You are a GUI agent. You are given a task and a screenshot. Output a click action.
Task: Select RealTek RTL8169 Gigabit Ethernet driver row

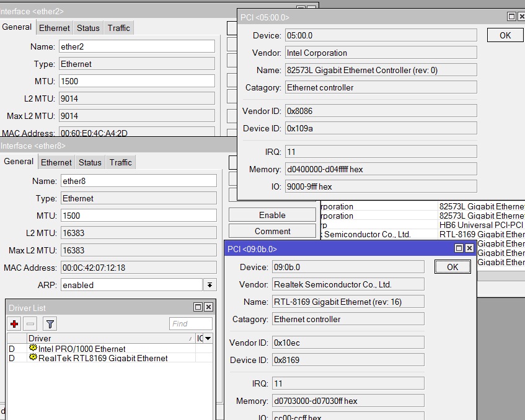tap(110, 358)
